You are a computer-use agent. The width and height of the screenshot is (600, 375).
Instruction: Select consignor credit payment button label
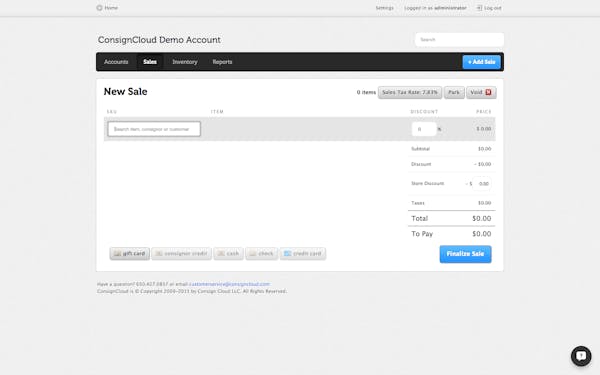click(186, 253)
